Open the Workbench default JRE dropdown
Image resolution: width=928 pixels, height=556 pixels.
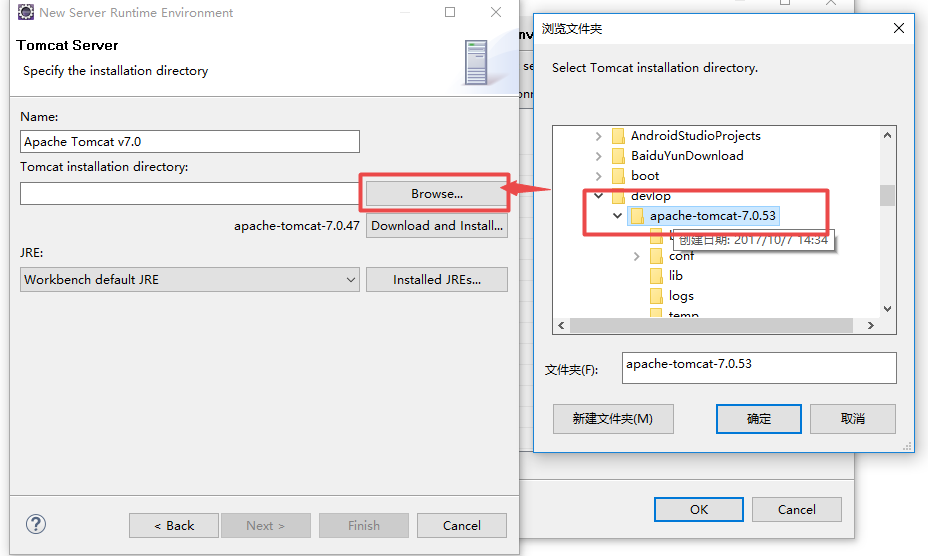189,279
